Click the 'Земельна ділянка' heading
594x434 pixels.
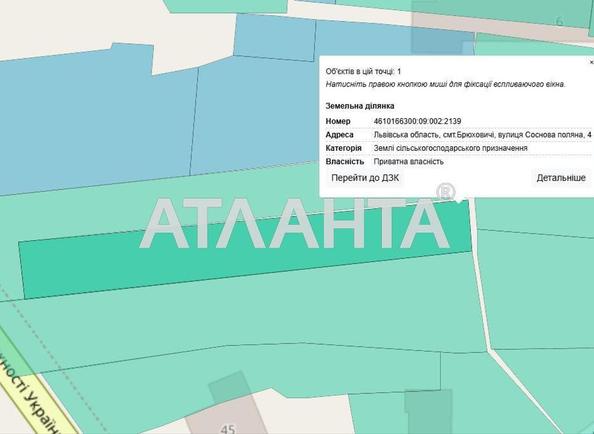coord(360,106)
